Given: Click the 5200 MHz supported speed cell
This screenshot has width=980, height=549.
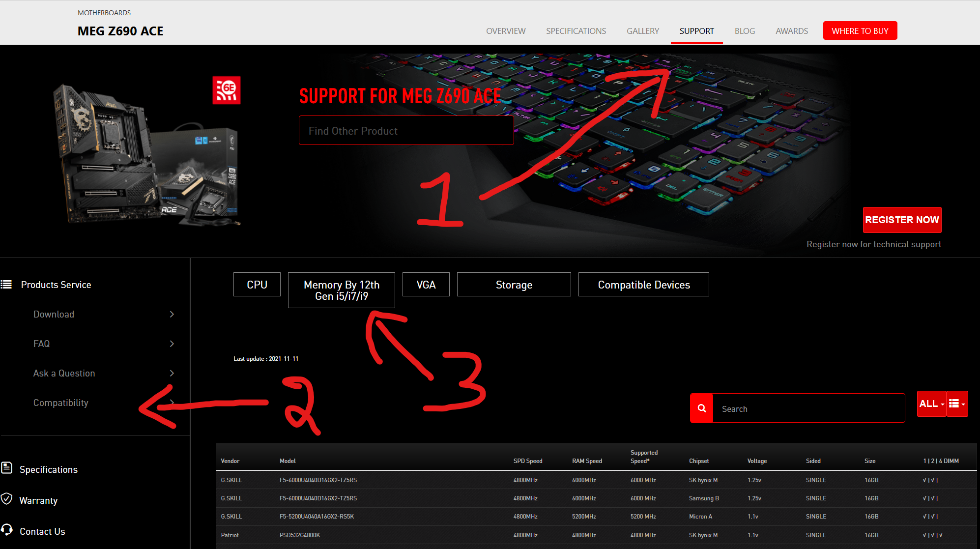Looking at the screenshot, I should pyautogui.click(x=643, y=517).
